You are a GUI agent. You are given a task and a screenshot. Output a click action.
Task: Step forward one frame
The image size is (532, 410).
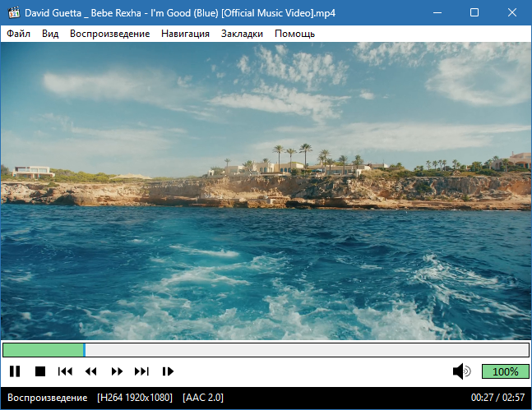168,371
